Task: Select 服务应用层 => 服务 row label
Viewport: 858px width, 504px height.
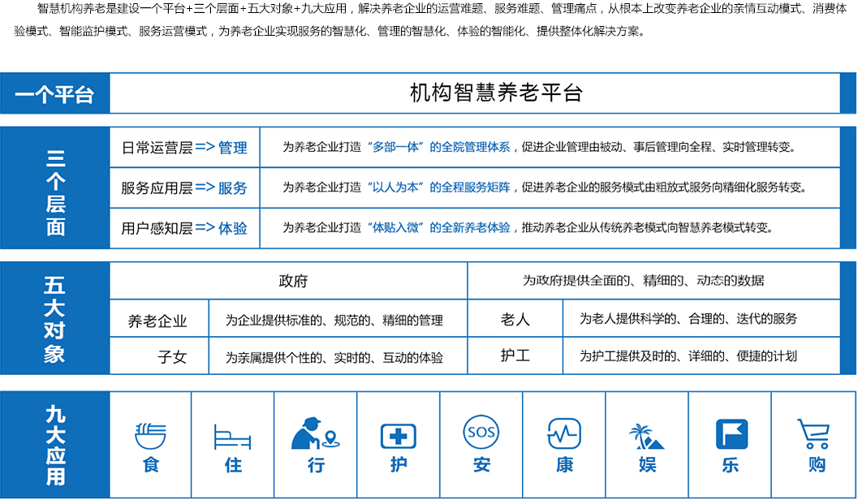Action: [184, 187]
